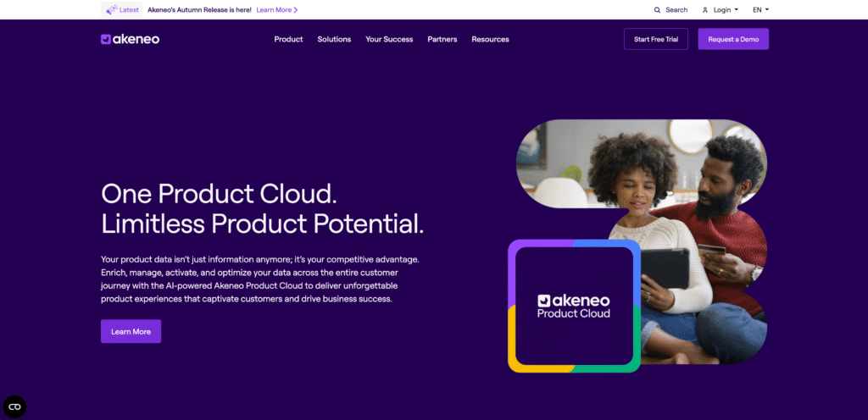Click the couple shopping hero photo

[687, 221]
